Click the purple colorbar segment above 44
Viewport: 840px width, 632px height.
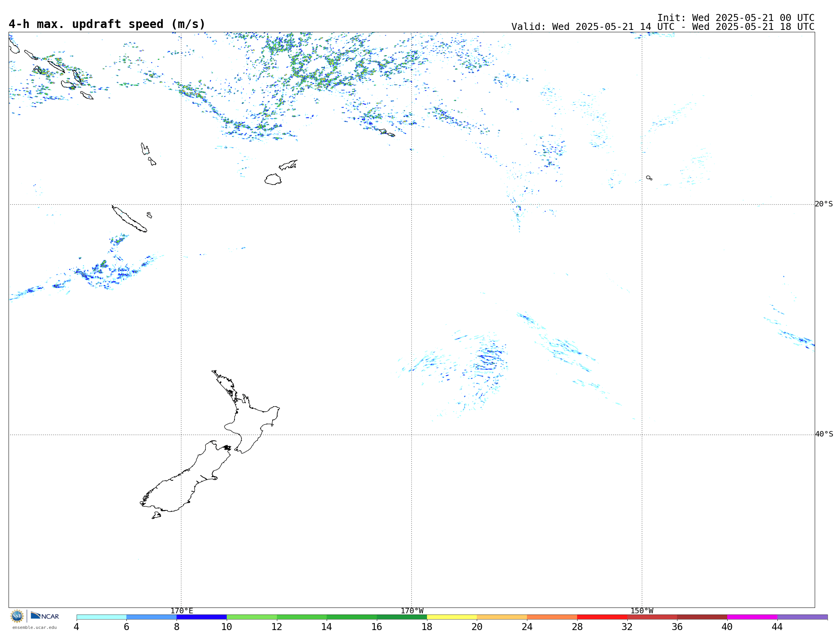(802, 617)
